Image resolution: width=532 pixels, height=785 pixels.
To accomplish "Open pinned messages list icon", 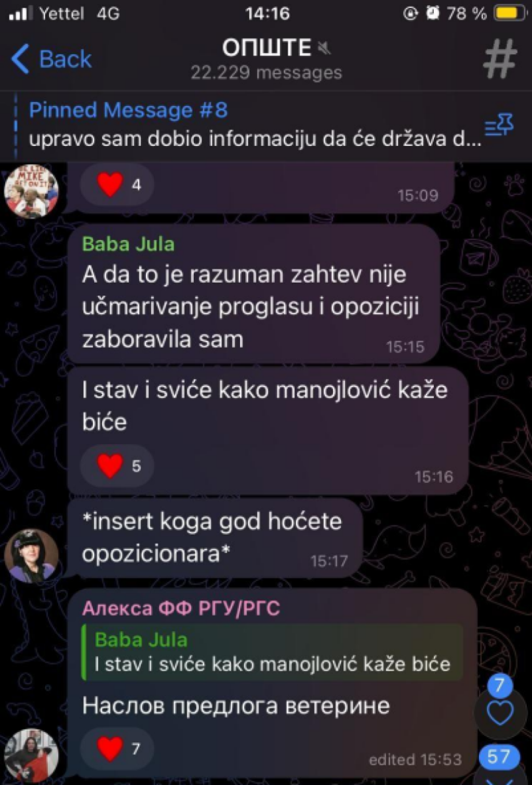I will click(499, 125).
